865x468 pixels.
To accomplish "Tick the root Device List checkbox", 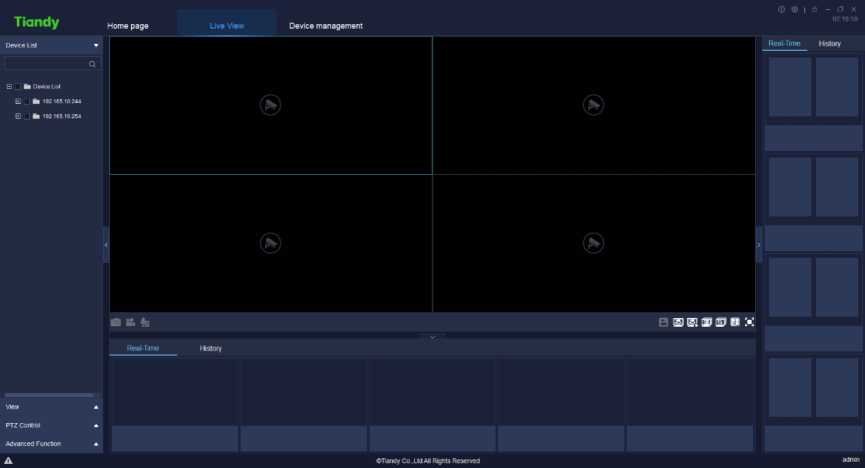I will [18, 86].
